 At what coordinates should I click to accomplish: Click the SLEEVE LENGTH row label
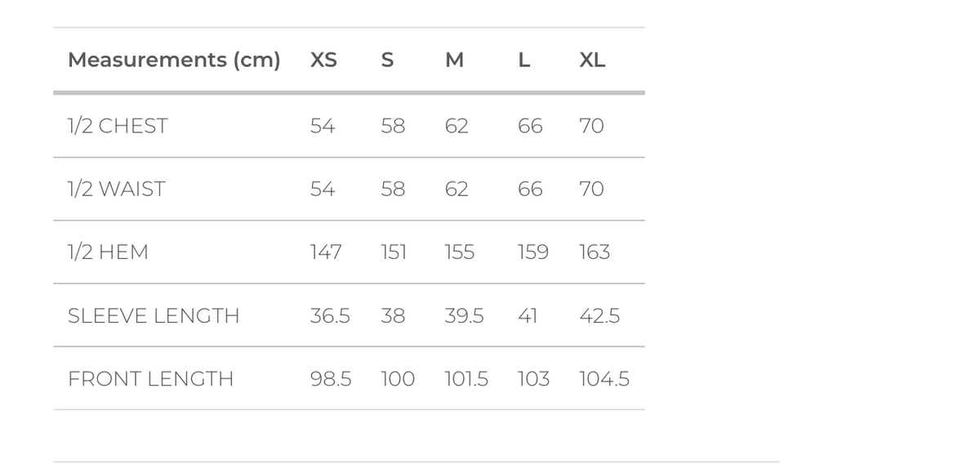[x=154, y=315]
